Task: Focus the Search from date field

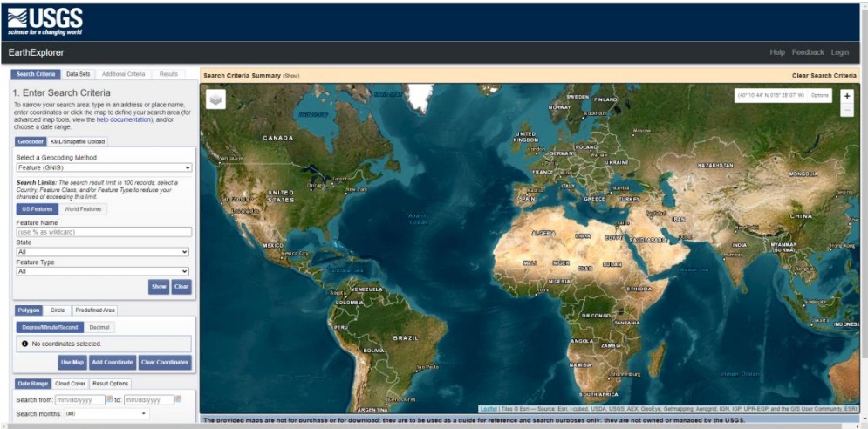Action: coord(80,399)
